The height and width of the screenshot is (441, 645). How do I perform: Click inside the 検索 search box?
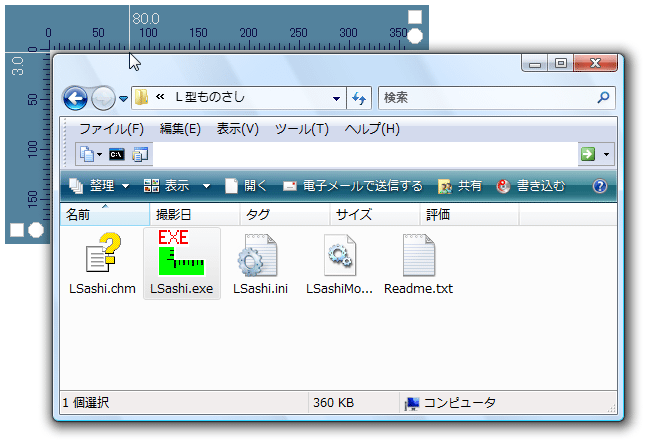[497, 98]
